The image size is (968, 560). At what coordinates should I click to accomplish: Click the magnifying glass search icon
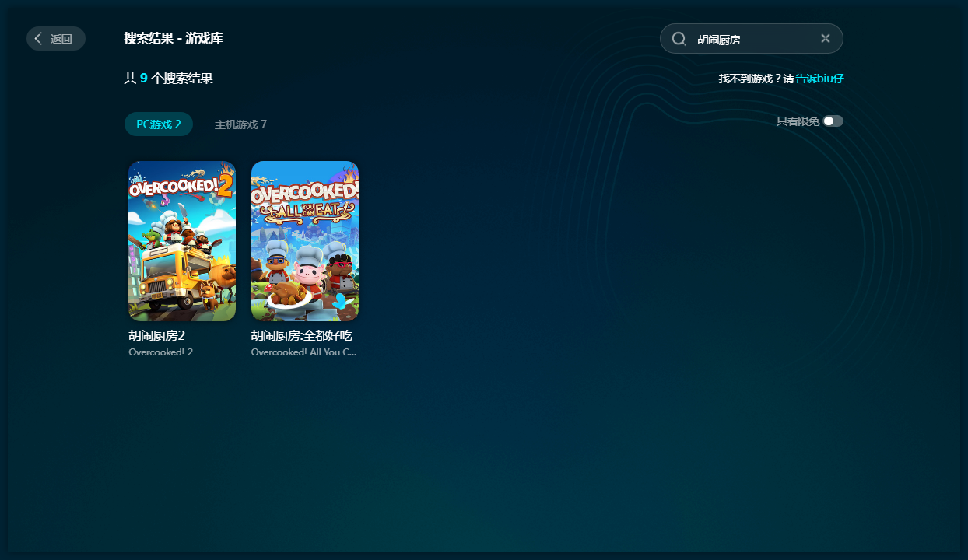pyautogui.click(x=679, y=39)
